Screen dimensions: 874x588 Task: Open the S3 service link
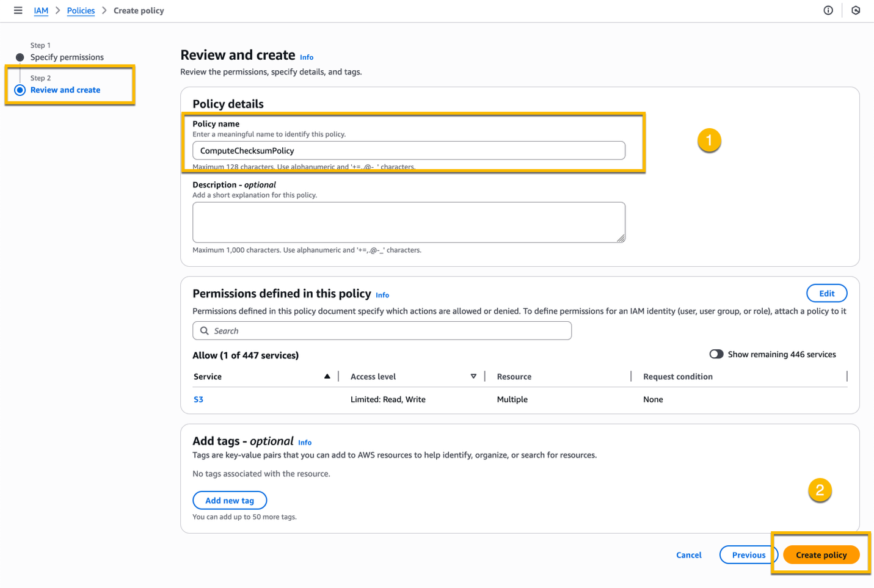198,399
